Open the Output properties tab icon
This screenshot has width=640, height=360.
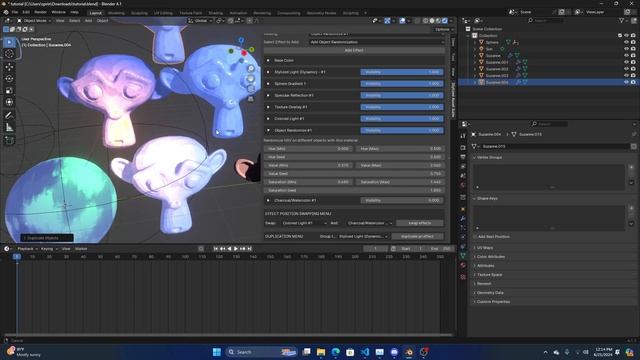463,157
